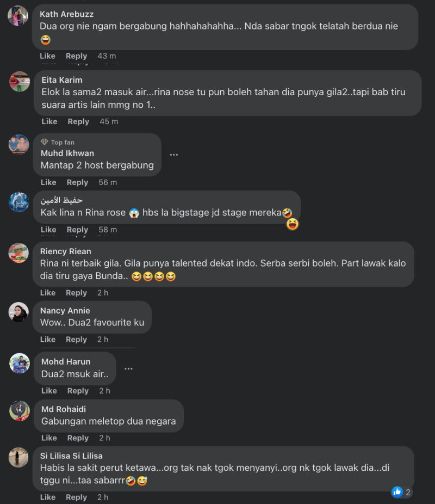Click Si Lilisa Si Lilisa's profile picture
The image size is (435, 504).
tap(19, 458)
